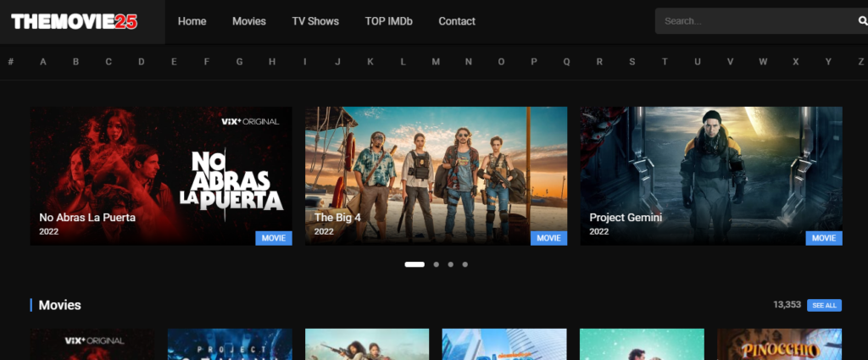Filter titles by letter Y
This screenshot has height=360, width=868.
click(828, 61)
